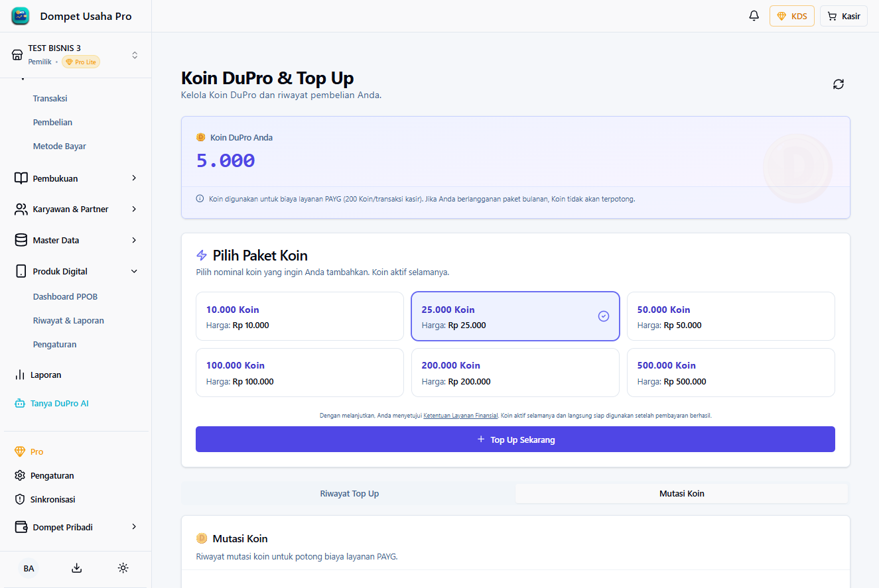Choose the 500.000 Koin package
This screenshot has height=588, width=879.
(730, 373)
